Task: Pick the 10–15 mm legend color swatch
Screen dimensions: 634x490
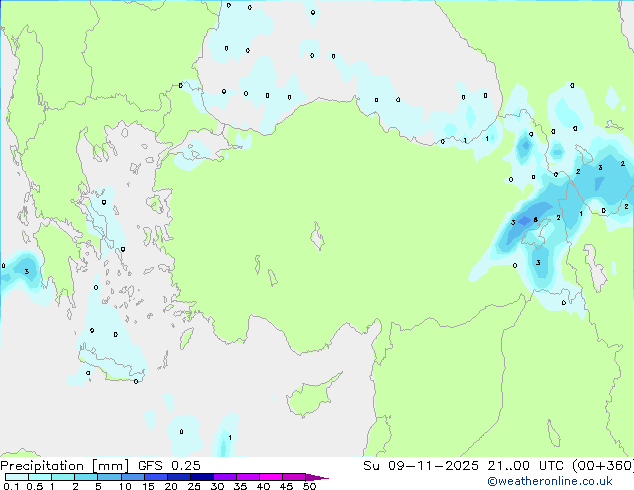Action: click(x=132, y=477)
